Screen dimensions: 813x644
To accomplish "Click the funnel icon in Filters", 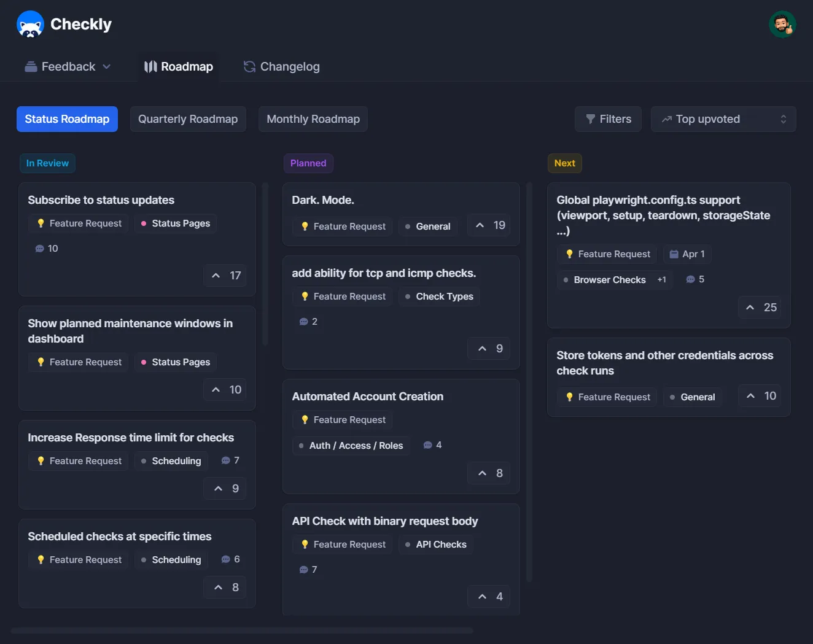I will 591,118.
